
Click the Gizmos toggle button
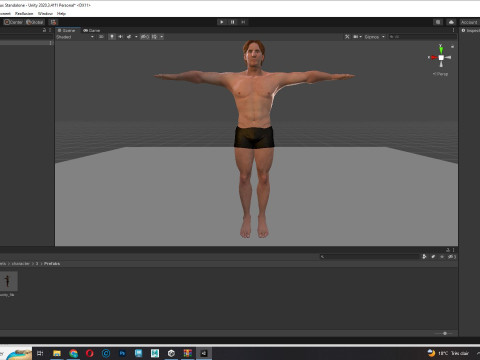click(x=372, y=37)
